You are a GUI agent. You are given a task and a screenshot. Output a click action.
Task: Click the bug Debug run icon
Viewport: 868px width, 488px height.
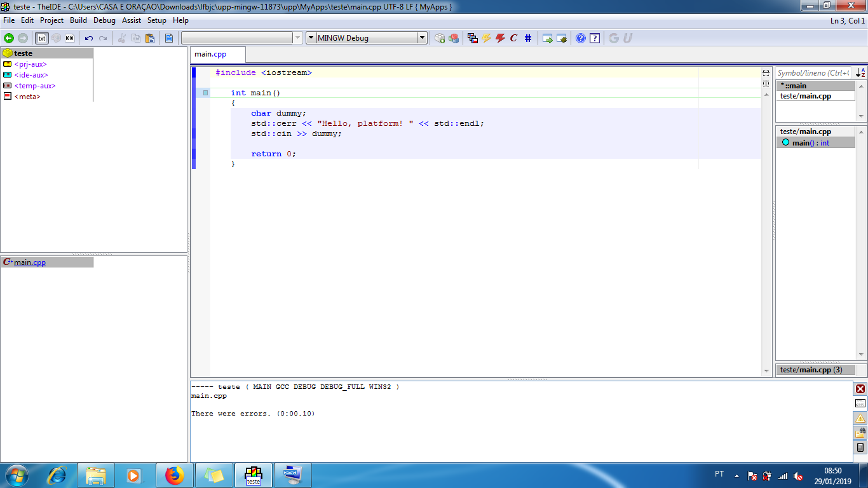[562, 38]
